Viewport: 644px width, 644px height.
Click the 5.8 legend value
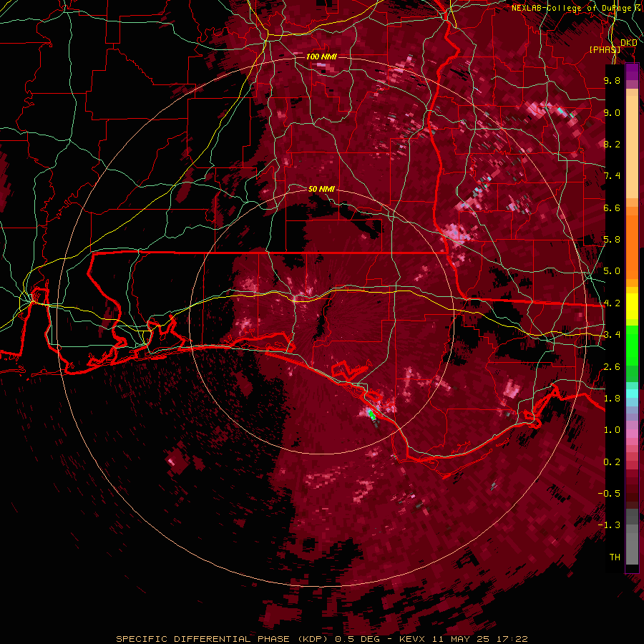click(x=612, y=240)
